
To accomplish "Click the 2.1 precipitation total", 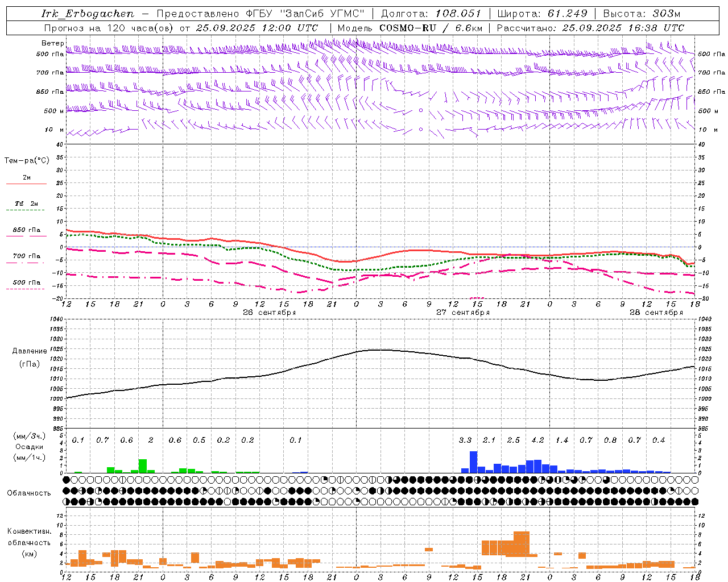I will click(489, 440).
